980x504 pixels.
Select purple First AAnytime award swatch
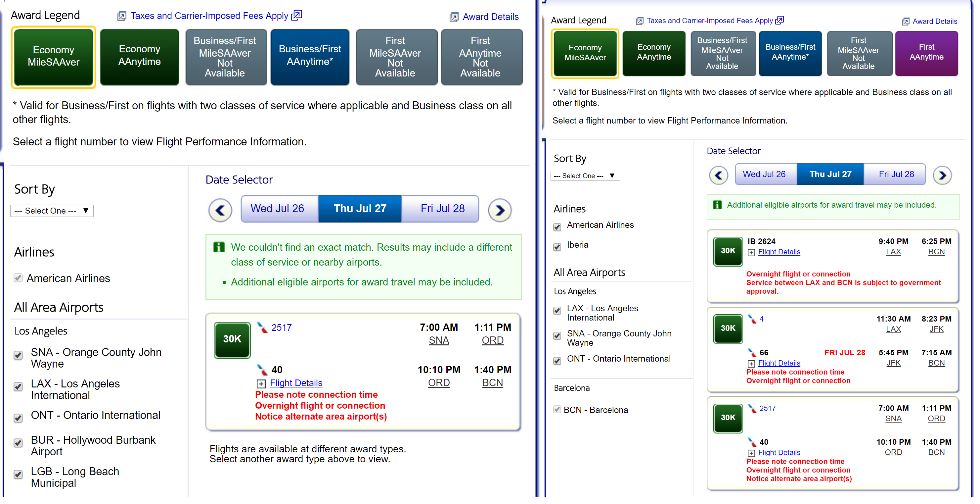pyautogui.click(x=926, y=53)
